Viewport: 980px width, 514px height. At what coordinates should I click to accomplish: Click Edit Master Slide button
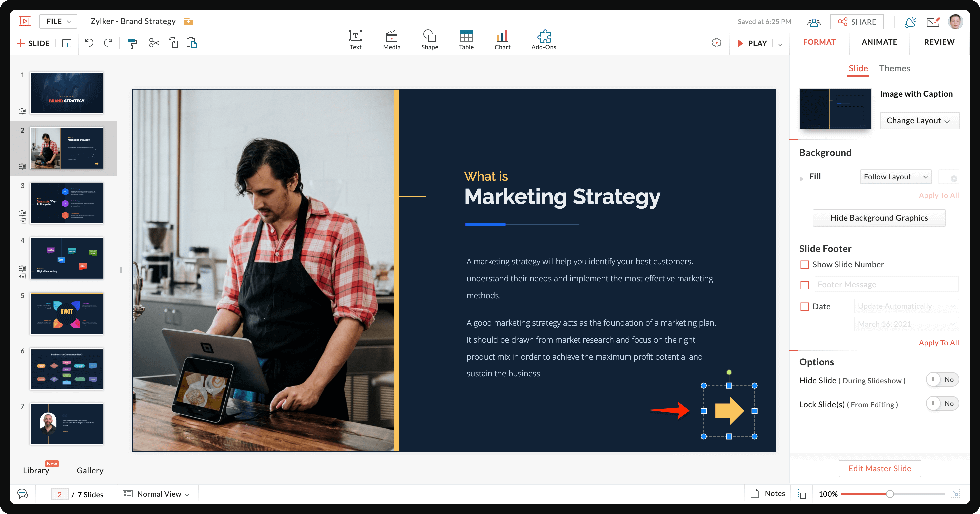[x=879, y=468]
